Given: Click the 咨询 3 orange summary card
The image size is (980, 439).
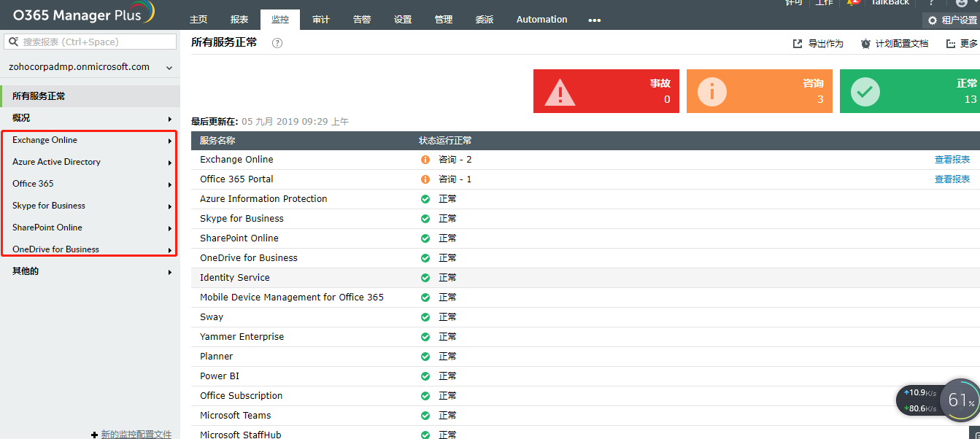Looking at the screenshot, I should (x=760, y=91).
